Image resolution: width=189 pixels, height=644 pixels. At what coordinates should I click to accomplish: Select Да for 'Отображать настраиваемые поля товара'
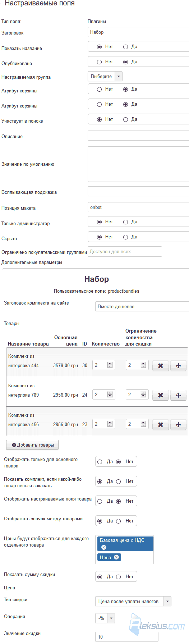click(100, 501)
